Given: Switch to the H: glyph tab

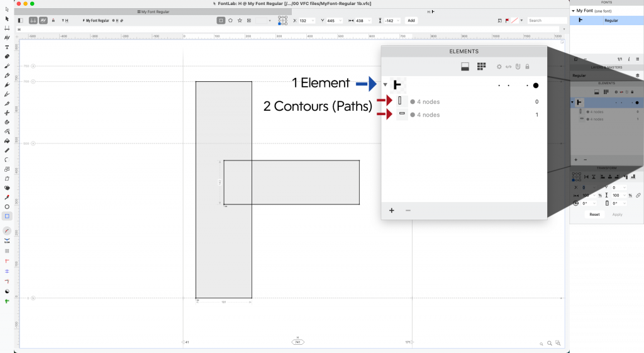Looking at the screenshot, I should click(430, 12).
